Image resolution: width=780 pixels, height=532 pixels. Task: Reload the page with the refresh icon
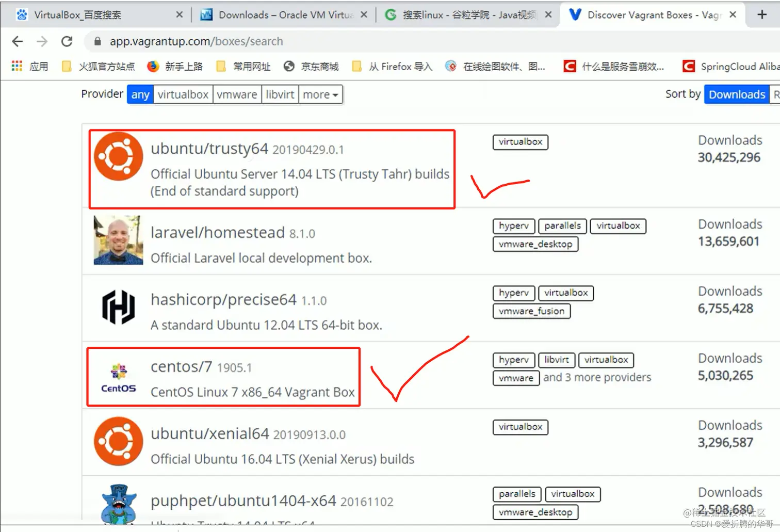(67, 41)
